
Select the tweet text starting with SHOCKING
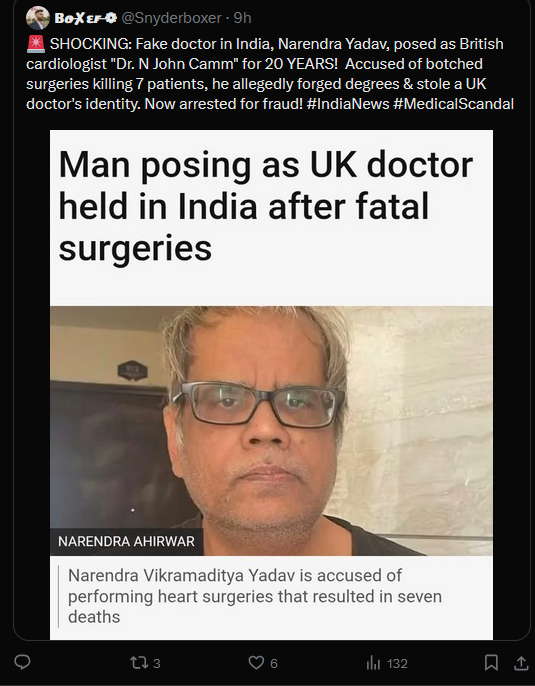click(x=270, y=74)
